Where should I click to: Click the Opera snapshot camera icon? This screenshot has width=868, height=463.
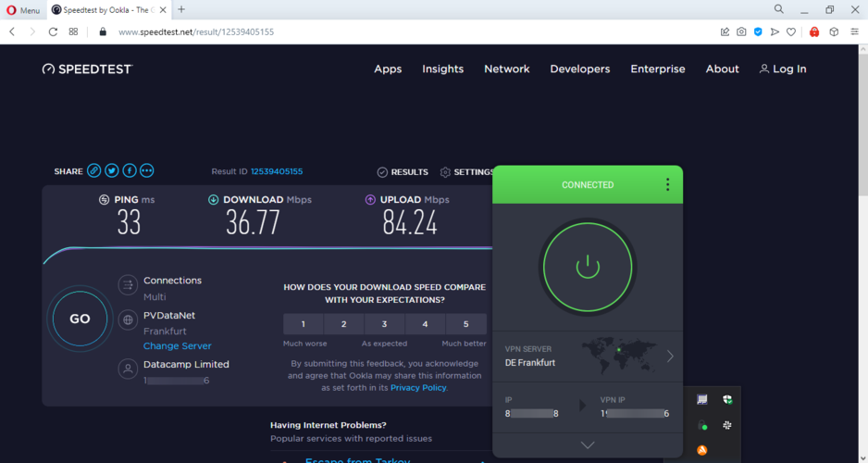741,31
